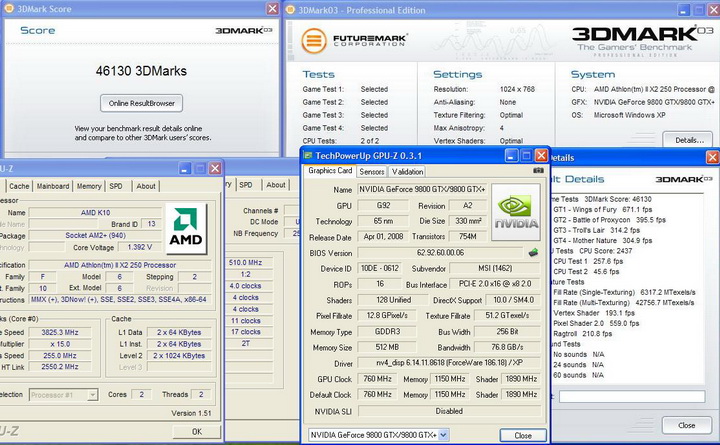Click the OK button in CPU-Z
The width and height of the screenshot is (720, 445).
pyautogui.click(x=197, y=431)
